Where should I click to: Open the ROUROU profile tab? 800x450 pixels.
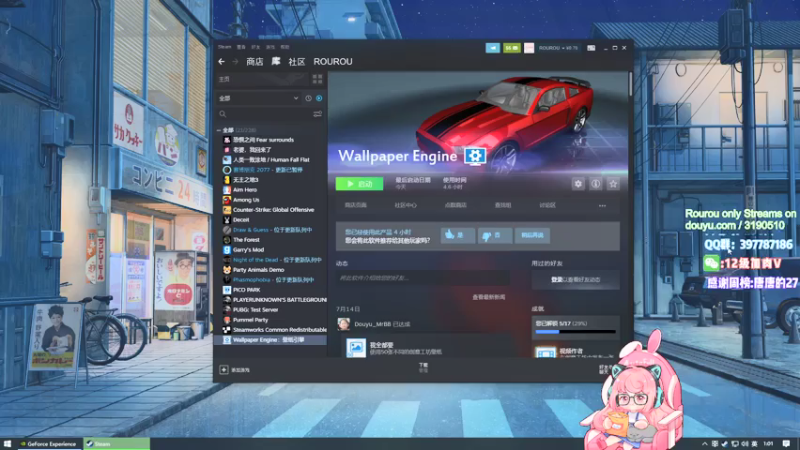pos(333,62)
